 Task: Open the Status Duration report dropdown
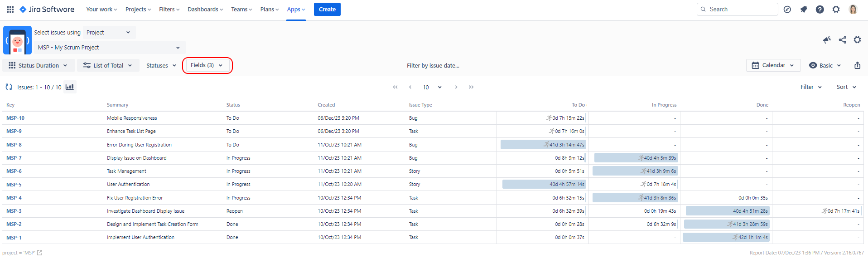[38, 65]
